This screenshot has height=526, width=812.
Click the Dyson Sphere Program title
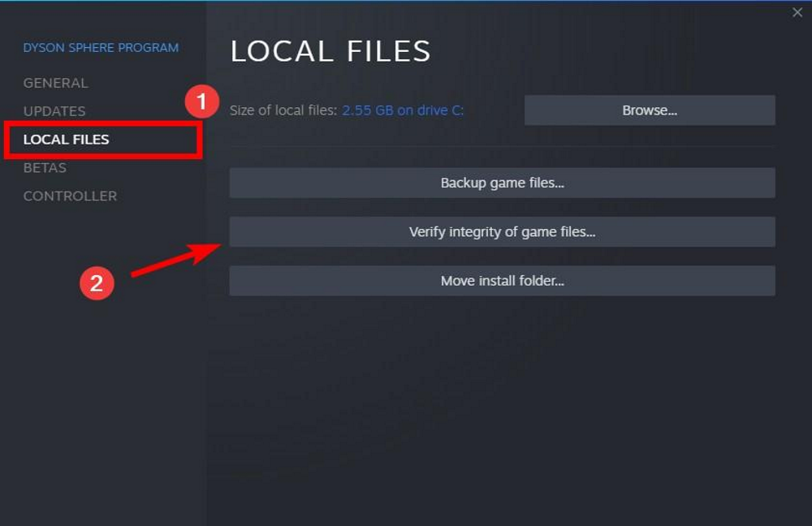coord(101,48)
